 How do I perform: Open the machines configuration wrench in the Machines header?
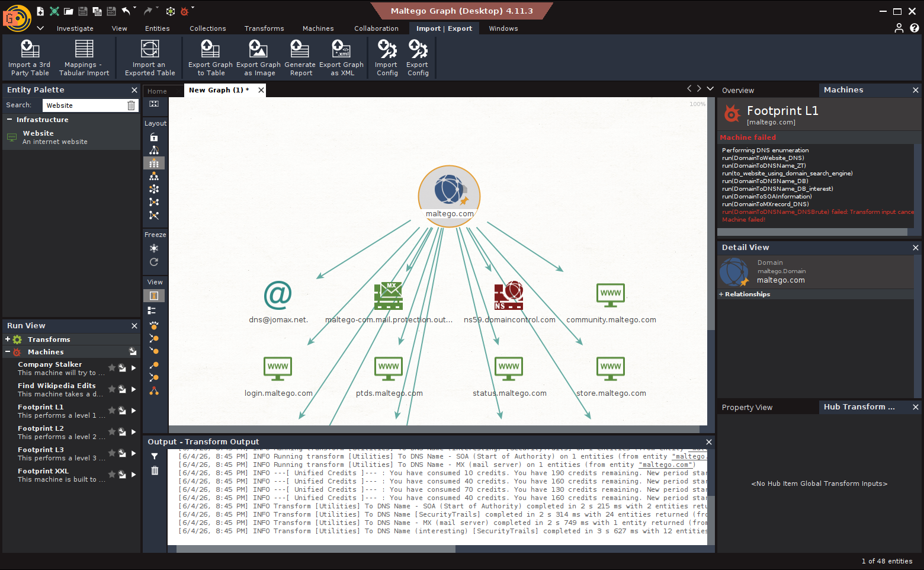coord(133,352)
